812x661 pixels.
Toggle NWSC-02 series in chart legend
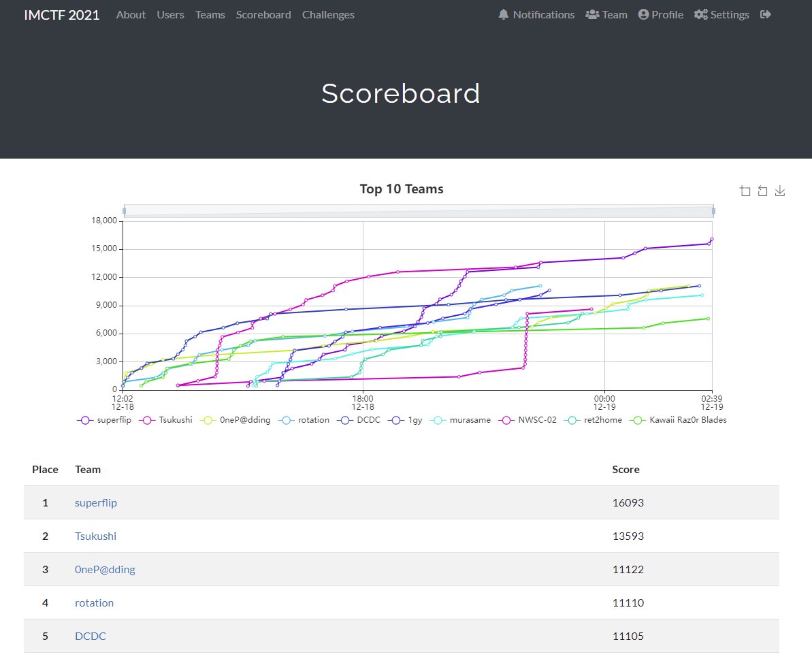[527, 420]
